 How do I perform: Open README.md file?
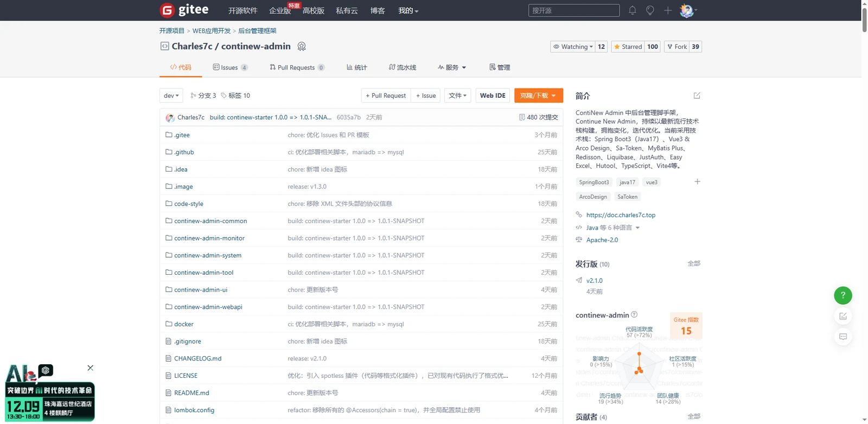coord(192,393)
